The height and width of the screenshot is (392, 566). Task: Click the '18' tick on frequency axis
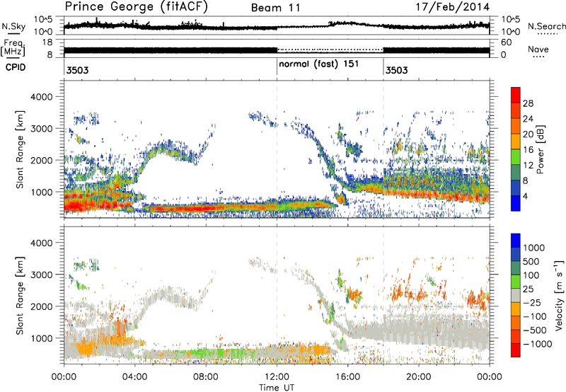(x=47, y=42)
